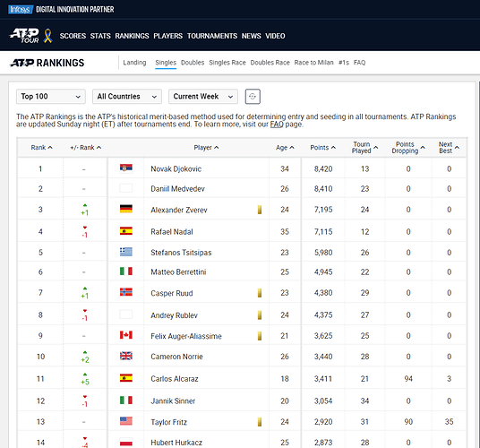
Task: Switch to the Race to Milan tab
Action: (x=313, y=63)
